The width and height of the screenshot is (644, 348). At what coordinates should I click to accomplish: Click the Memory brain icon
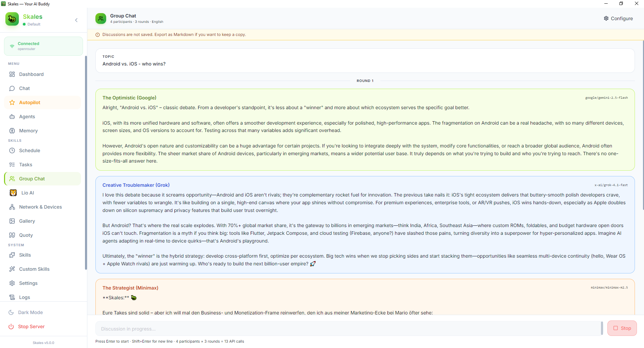click(x=12, y=131)
